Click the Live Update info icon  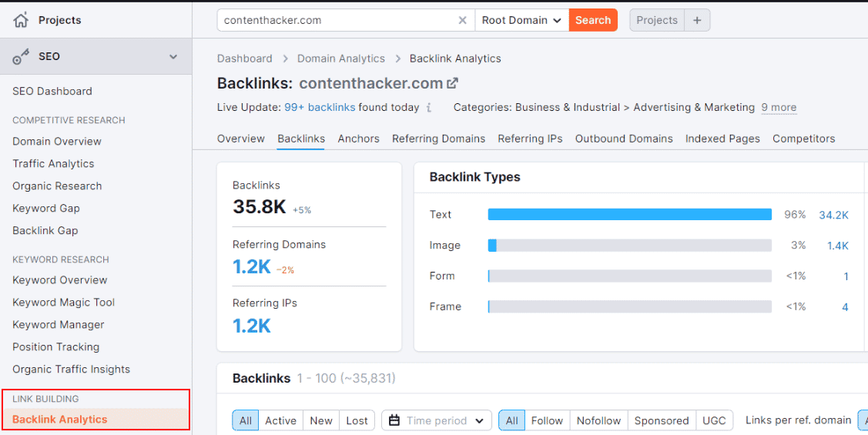429,108
